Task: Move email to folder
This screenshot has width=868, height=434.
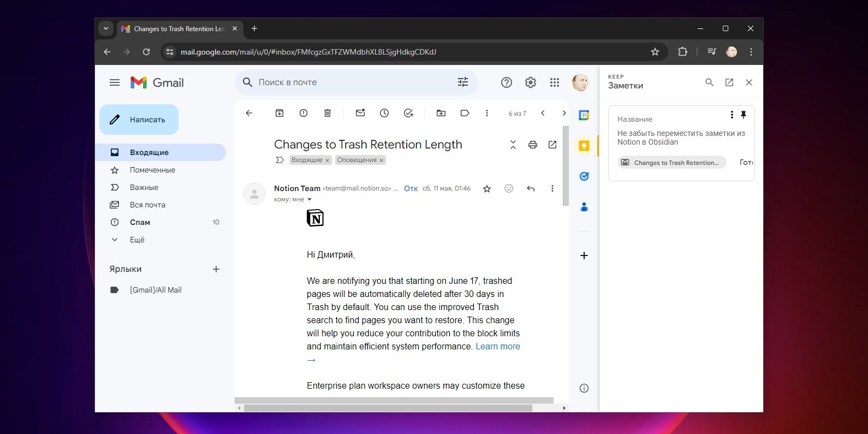Action: (x=441, y=113)
